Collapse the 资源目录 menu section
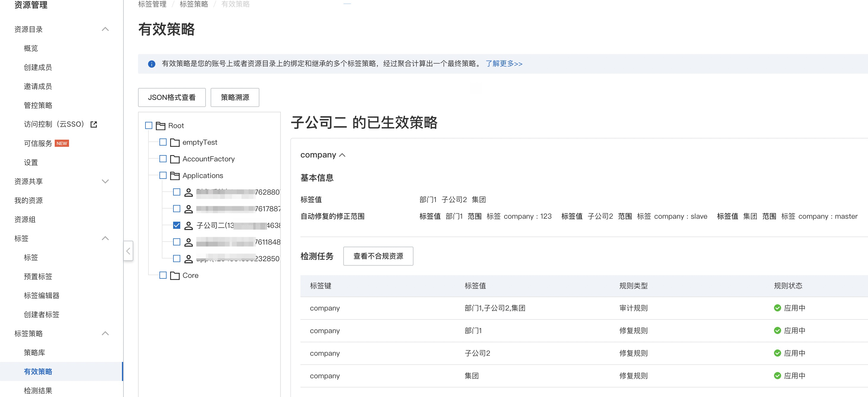The width and height of the screenshot is (868, 397). click(105, 29)
